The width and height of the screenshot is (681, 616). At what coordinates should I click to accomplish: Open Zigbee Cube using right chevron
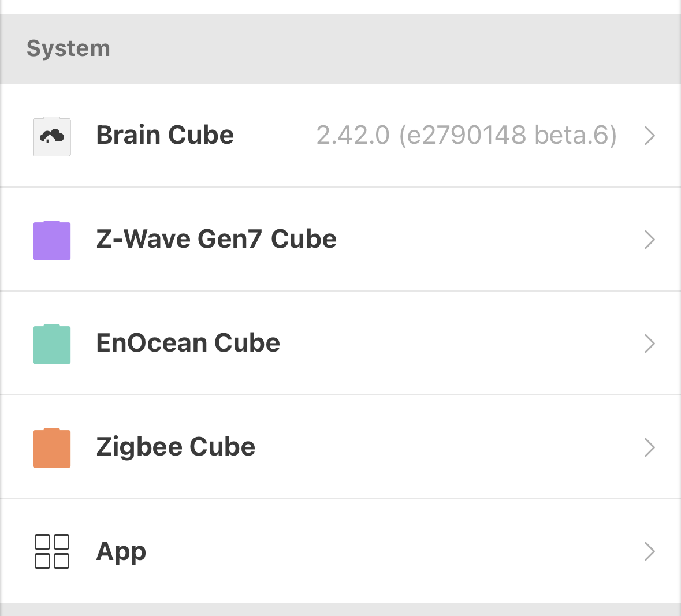(649, 447)
